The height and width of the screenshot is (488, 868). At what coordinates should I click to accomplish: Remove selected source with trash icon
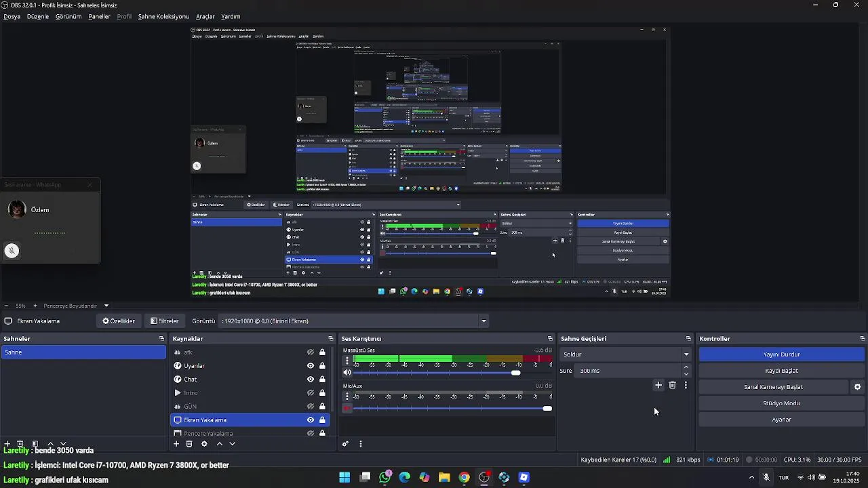pos(189,444)
